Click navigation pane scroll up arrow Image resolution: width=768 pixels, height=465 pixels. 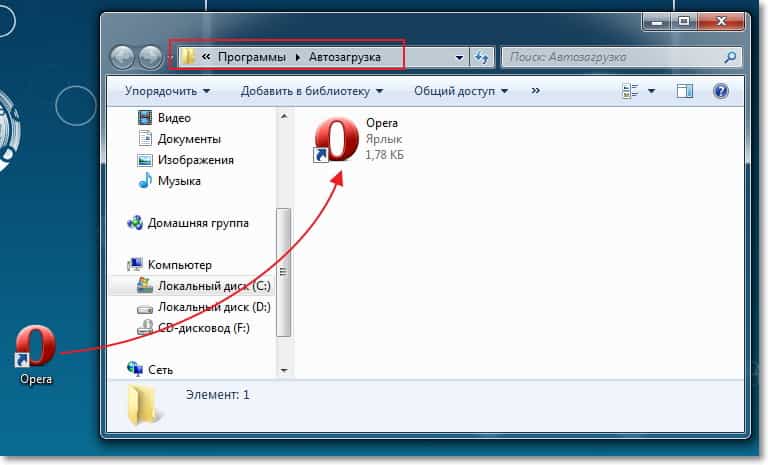pos(284,117)
